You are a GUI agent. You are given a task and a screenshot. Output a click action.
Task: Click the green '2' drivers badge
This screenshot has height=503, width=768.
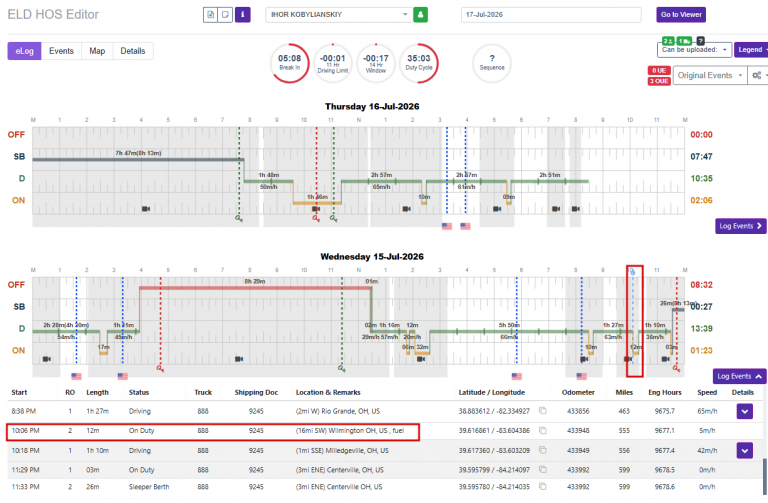[668, 41]
